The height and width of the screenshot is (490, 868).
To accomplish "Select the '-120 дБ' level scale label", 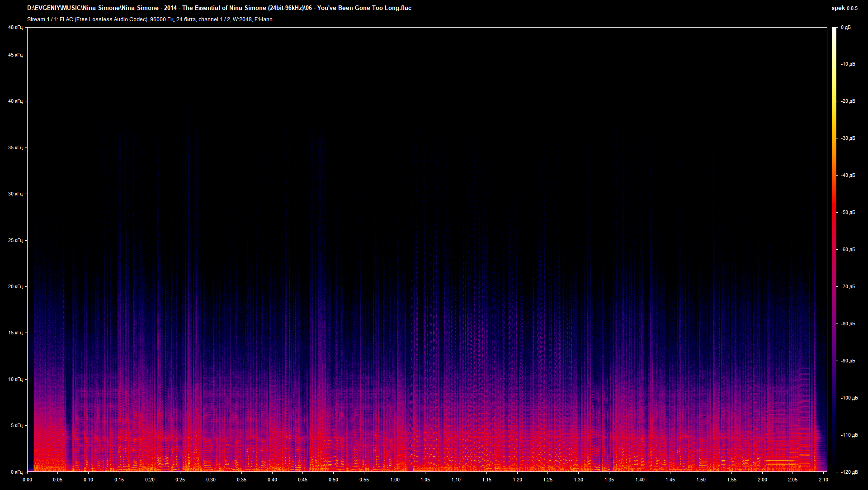I will point(849,472).
